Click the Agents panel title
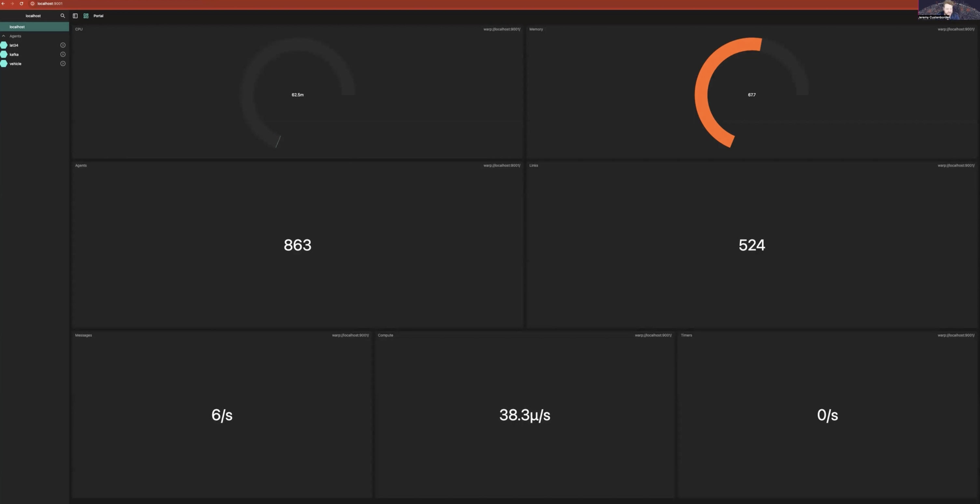The width and height of the screenshot is (980, 504). click(x=81, y=165)
